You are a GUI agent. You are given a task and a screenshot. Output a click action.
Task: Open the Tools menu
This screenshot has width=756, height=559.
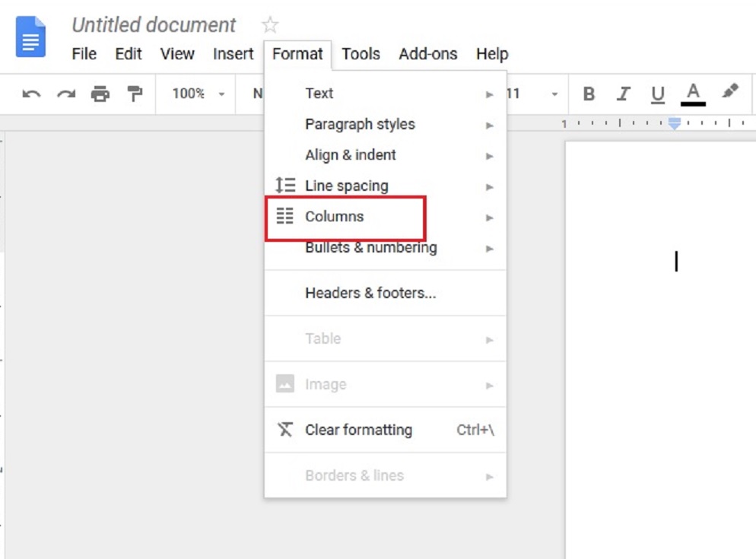click(x=361, y=54)
